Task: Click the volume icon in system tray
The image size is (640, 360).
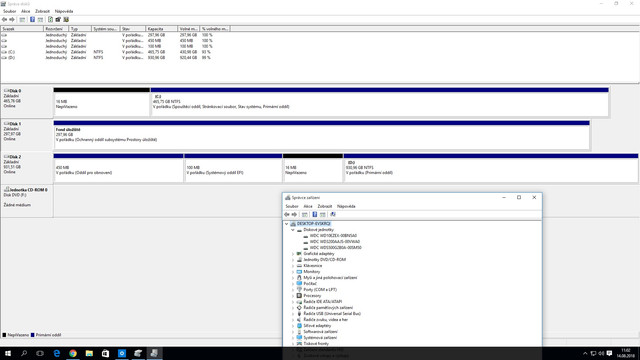Action: pos(601,353)
